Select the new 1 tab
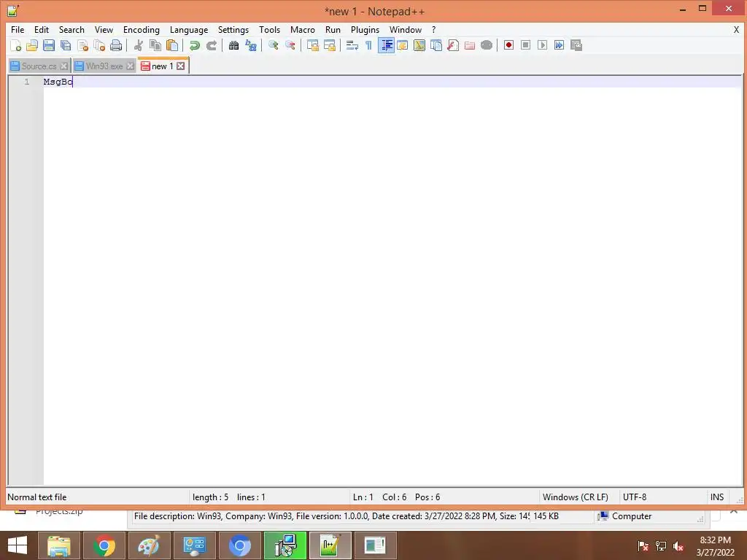This screenshot has height=560, width=747. click(163, 66)
